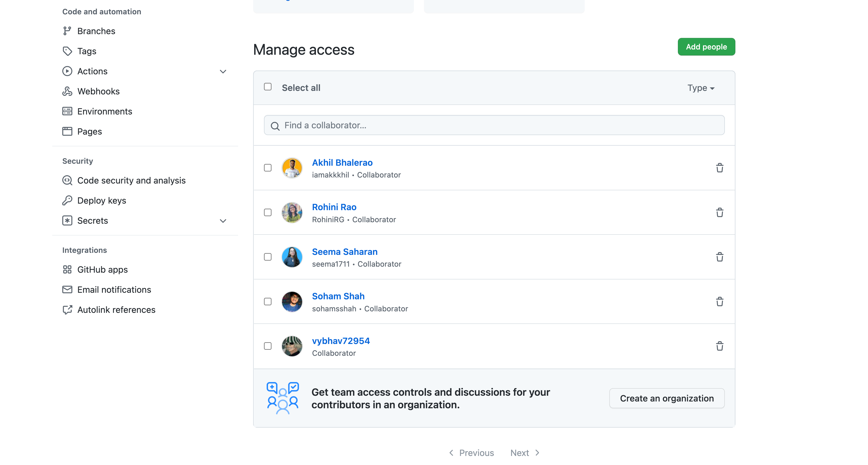Open Soham Shah profile link
Screen dimensions: 868x465
338,296
